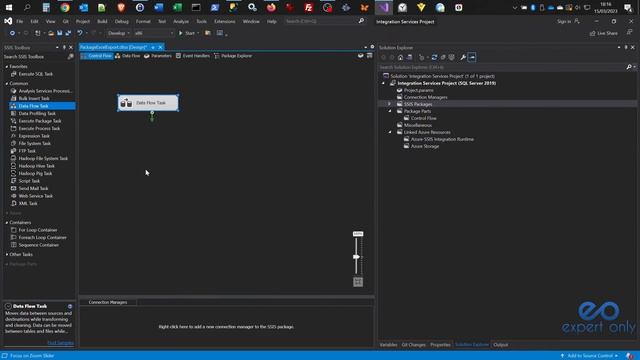Select File System Task toolbox item

click(x=35, y=143)
